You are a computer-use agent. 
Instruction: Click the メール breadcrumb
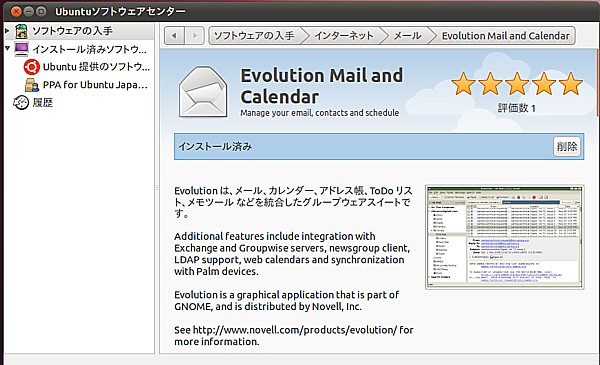point(408,36)
